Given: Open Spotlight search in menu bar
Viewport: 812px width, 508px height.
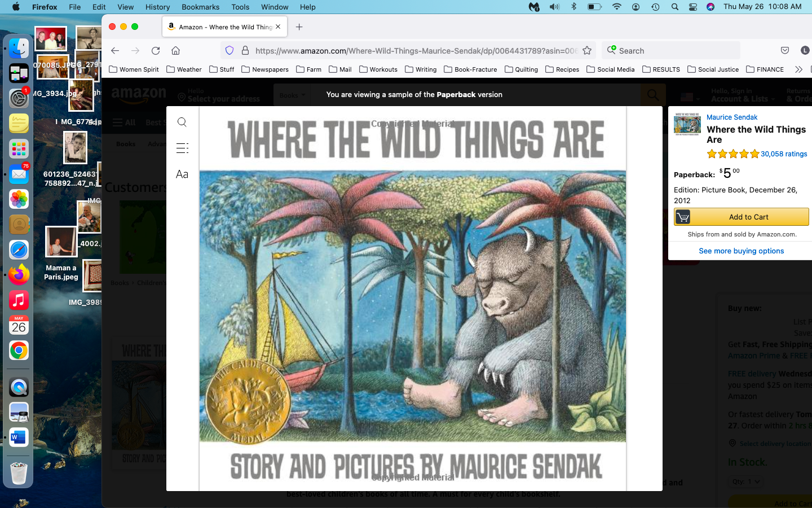Looking at the screenshot, I should click(674, 7).
